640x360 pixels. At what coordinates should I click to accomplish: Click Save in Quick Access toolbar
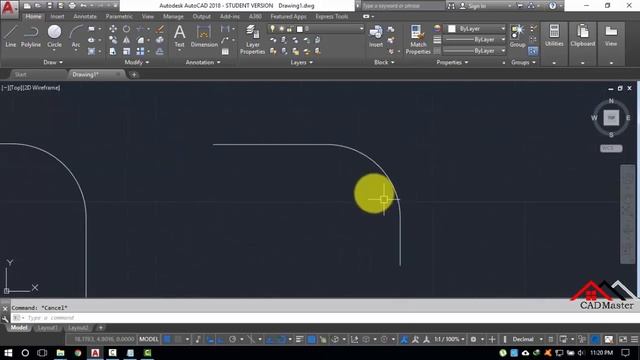49,6
